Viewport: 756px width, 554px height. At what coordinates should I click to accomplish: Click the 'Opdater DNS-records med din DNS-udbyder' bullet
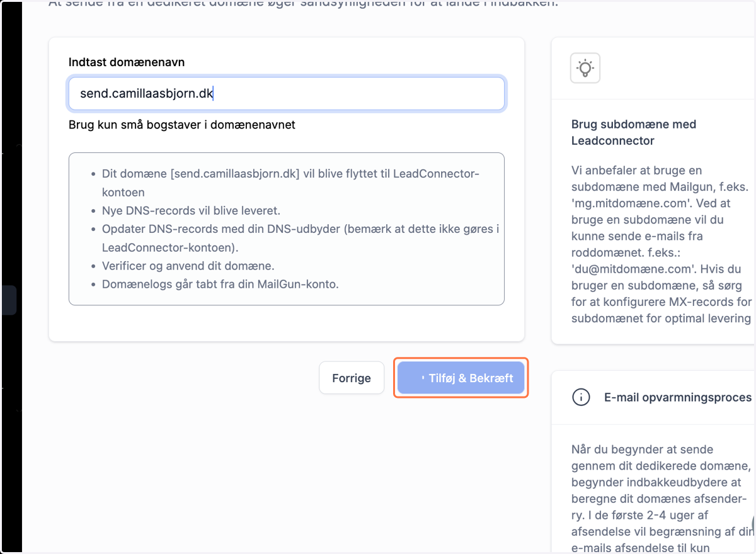pos(301,238)
